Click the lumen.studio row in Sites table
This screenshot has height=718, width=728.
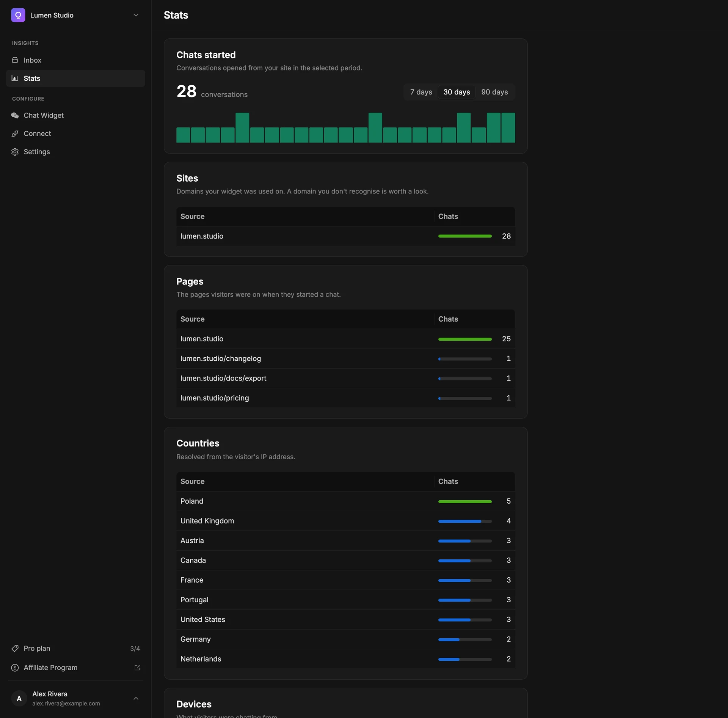345,236
